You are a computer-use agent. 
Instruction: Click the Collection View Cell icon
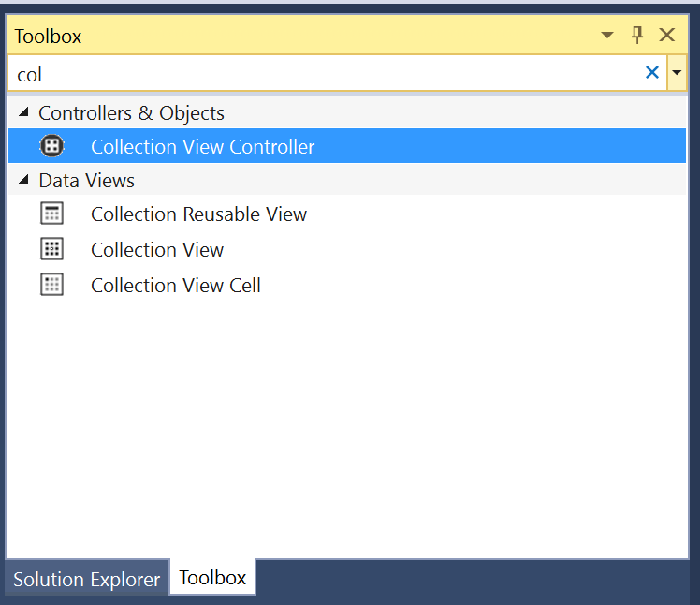click(51, 285)
